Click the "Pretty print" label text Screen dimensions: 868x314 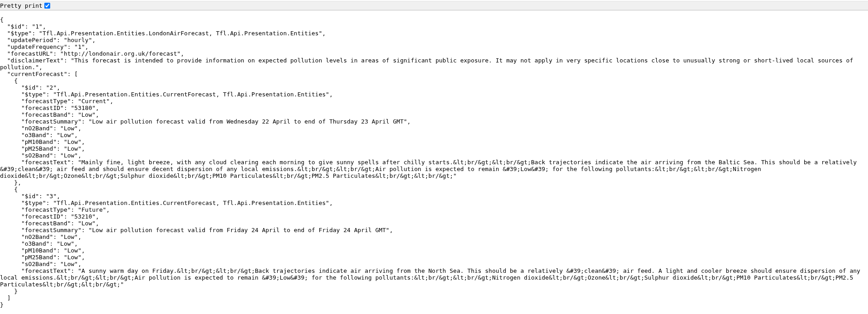(x=21, y=6)
